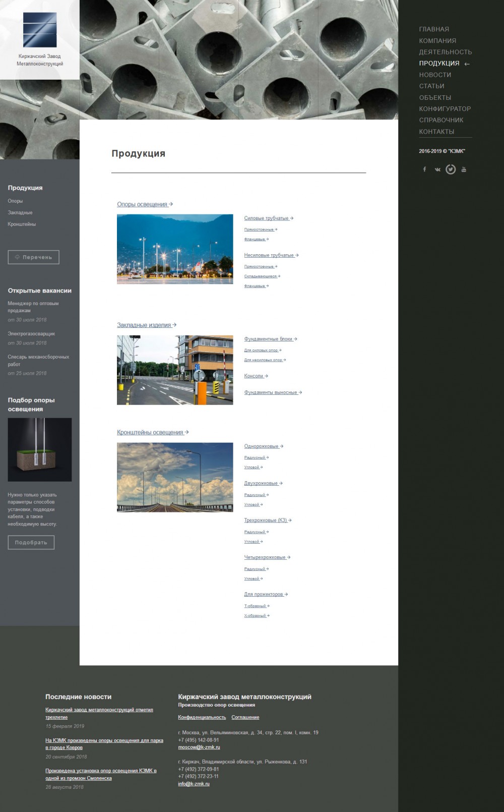Viewport: 504px width, 812px height.
Task: Open vacancy Электрогазосварщик
Action: click(31, 334)
